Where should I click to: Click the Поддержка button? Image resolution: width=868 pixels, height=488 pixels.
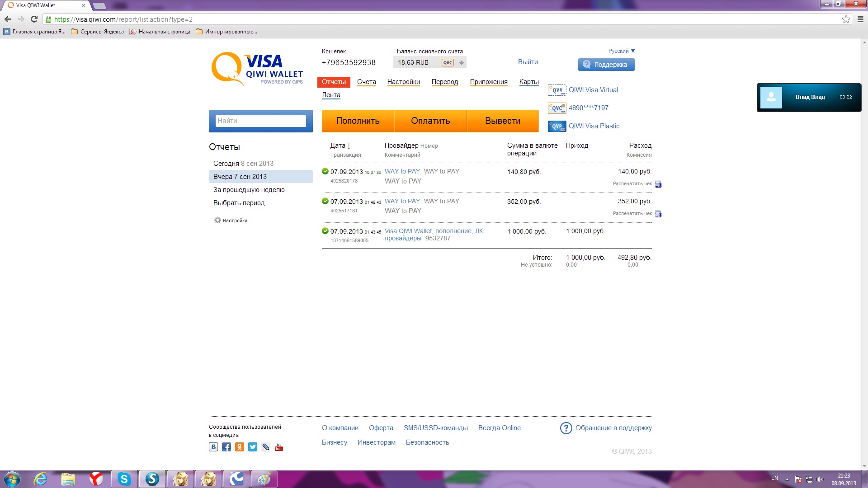pos(606,65)
